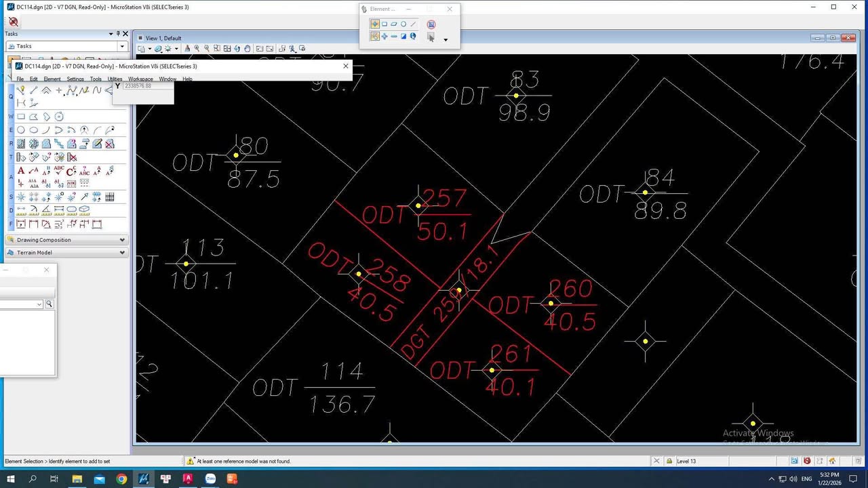The height and width of the screenshot is (488, 868).
Task: Toggle the Add selection mode plus
Action: (384, 37)
